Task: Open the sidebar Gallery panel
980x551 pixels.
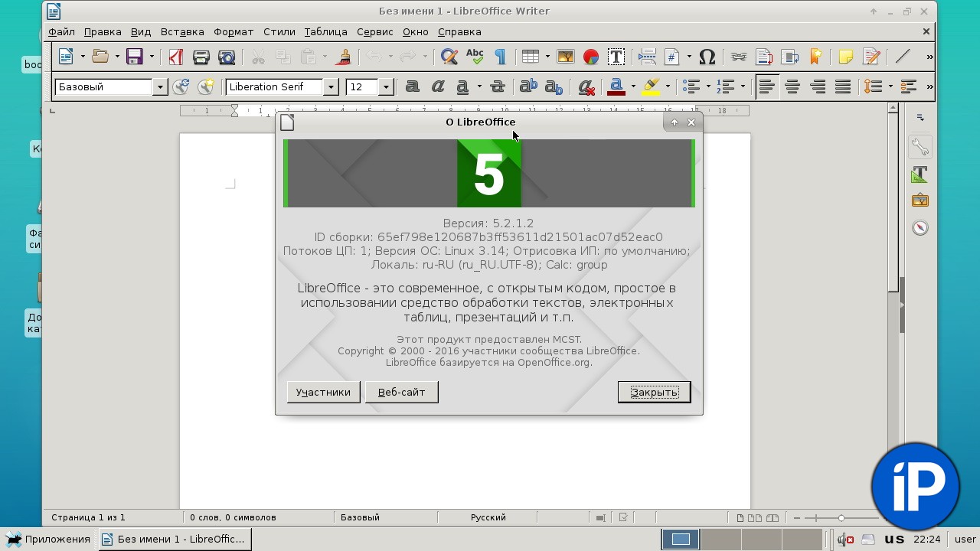Action: 920,201
